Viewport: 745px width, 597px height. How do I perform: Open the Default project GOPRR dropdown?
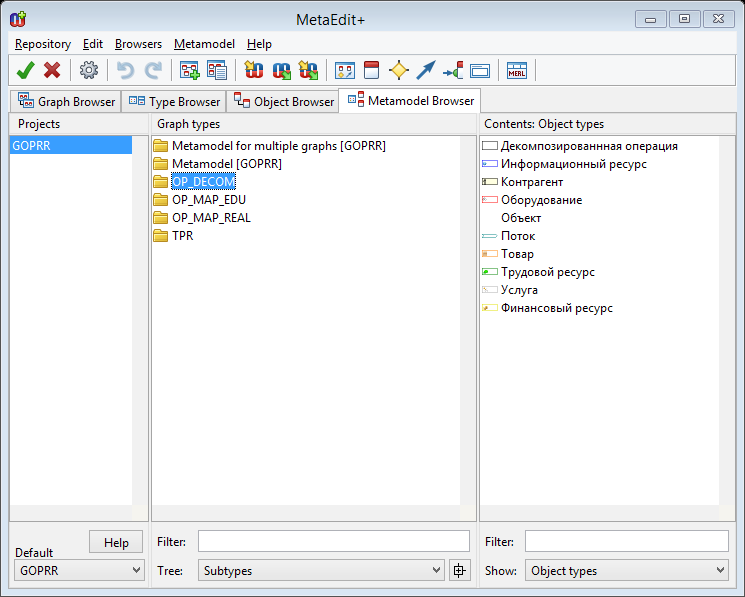click(x=79, y=570)
